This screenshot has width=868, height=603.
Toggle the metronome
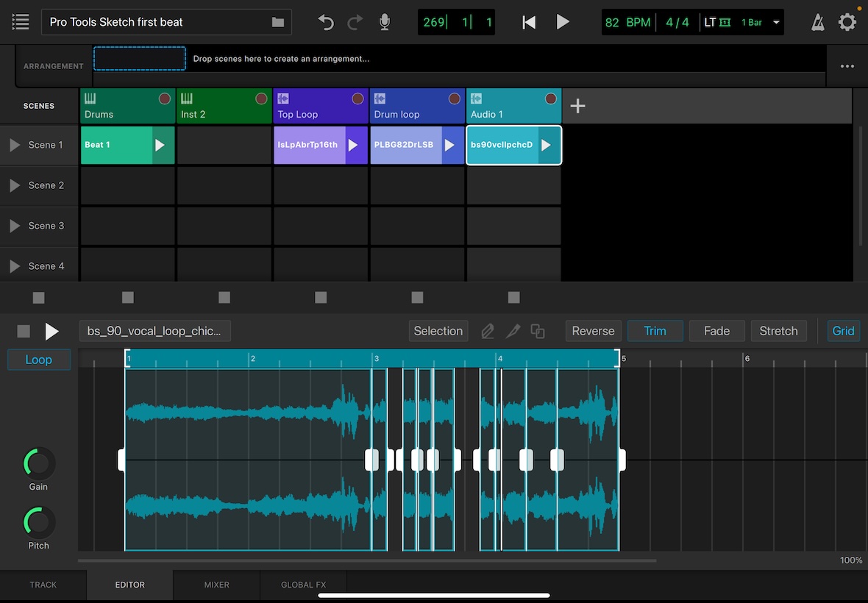[x=818, y=22]
